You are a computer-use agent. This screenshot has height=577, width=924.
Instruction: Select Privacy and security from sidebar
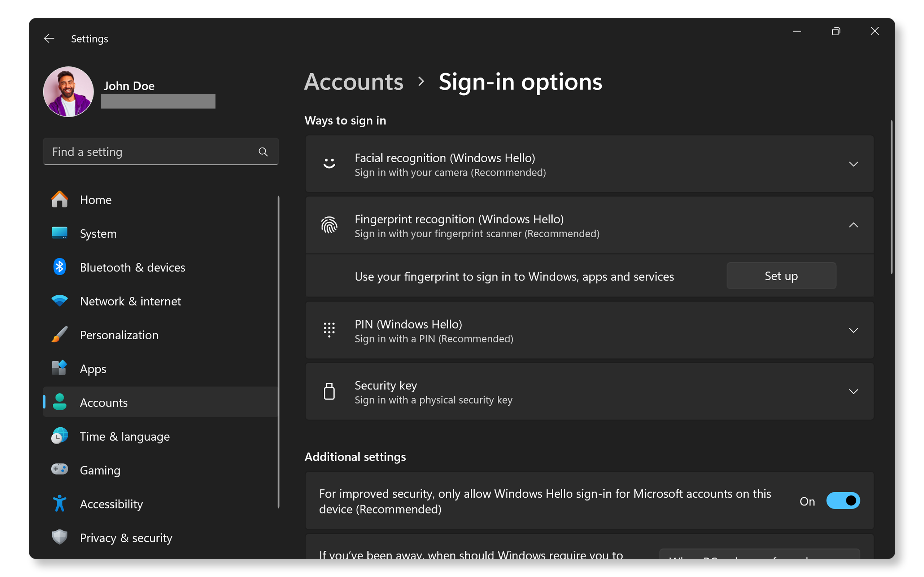pyautogui.click(x=127, y=537)
